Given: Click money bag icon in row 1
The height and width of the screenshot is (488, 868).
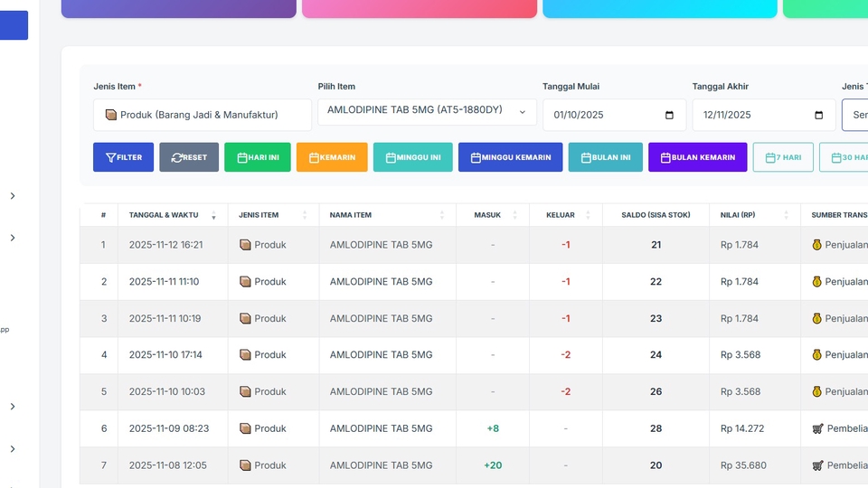Looking at the screenshot, I should [x=817, y=245].
